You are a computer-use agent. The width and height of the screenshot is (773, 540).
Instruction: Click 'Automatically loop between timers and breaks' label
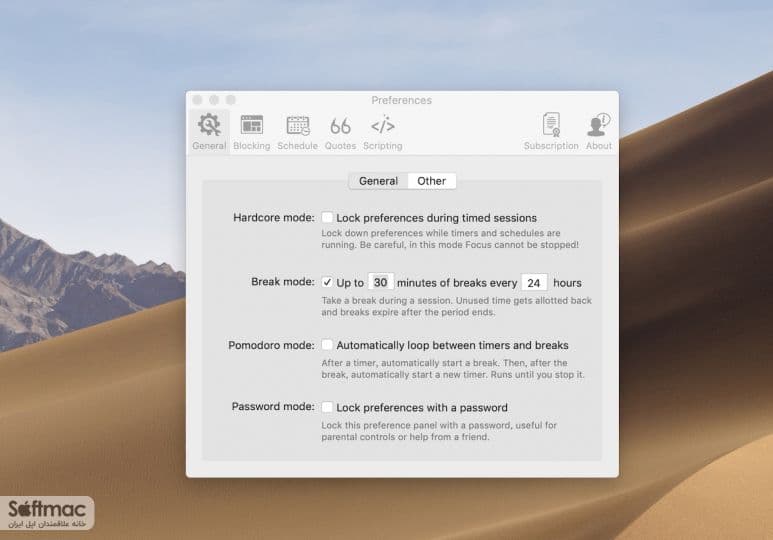click(x=452, y=345)
